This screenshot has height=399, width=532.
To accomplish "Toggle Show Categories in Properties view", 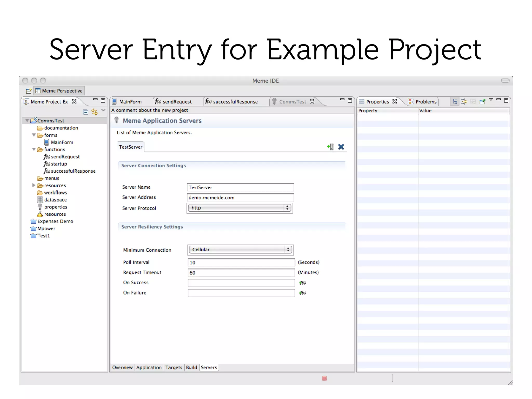I will point(455,101).
